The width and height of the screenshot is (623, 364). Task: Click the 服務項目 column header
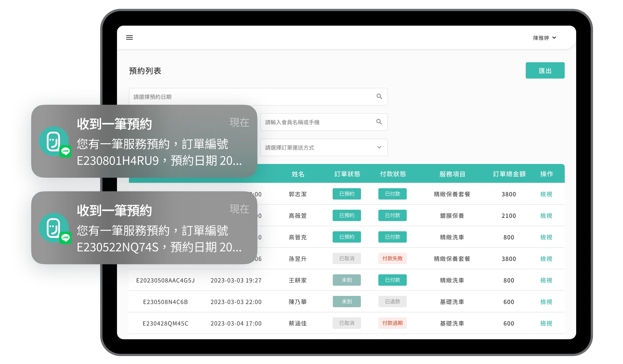click(x=452, y=174)
